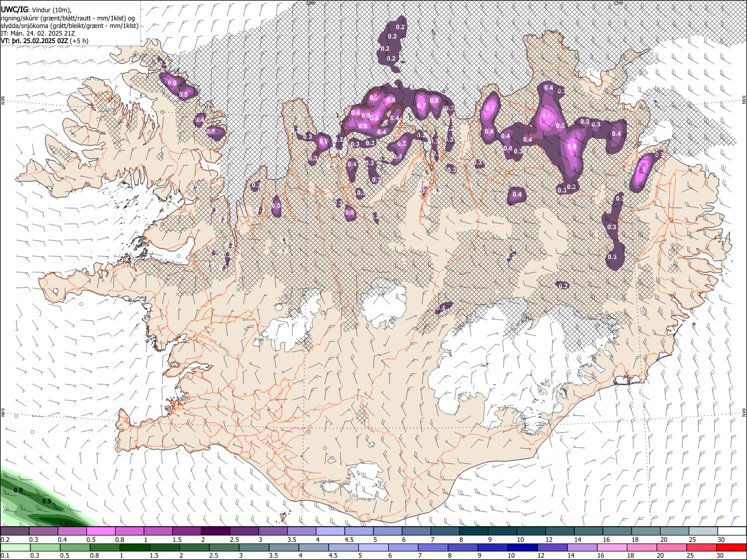The height and width of the screenshot is (560, 747).
Task: Pick the violet 12–14 rain swatch
Action: tap(552, 547)
